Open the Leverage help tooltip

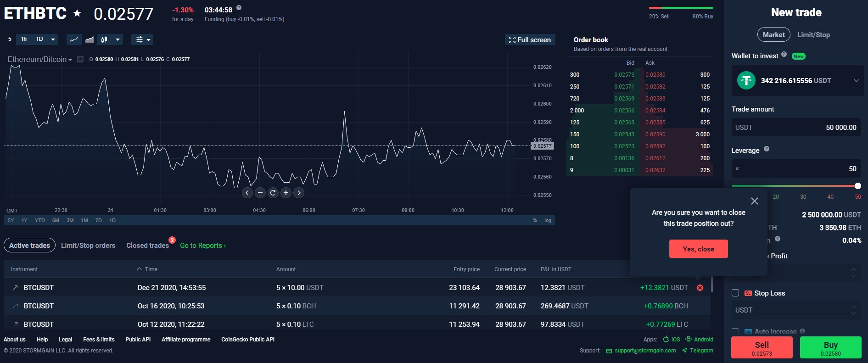click(767, 149)
